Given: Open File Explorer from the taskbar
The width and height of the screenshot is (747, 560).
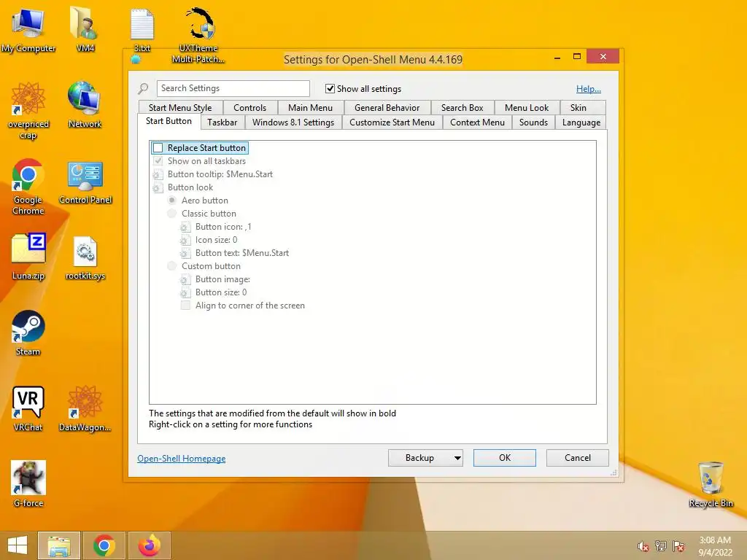Looking at the screenshot, I should point(59,545).
